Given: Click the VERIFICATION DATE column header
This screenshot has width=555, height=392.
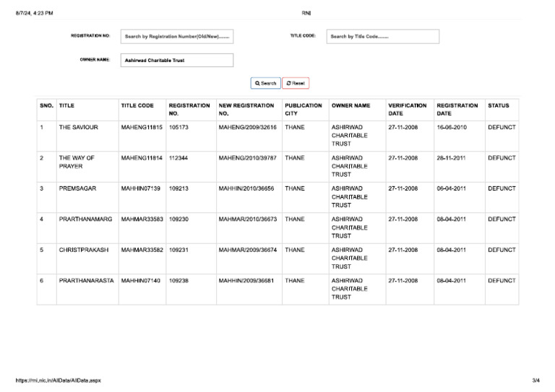Looking at the screenshot, I should (408, 110).
